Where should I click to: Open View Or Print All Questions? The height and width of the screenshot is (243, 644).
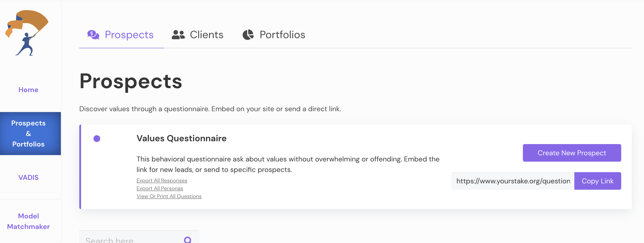tap(169, 197)
